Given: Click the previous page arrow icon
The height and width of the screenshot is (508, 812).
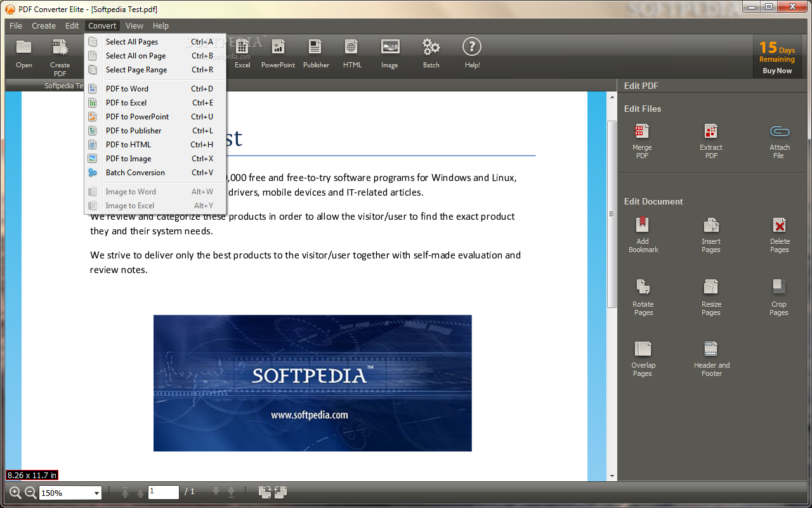Looking at the screenshot, I should [140, 492].
